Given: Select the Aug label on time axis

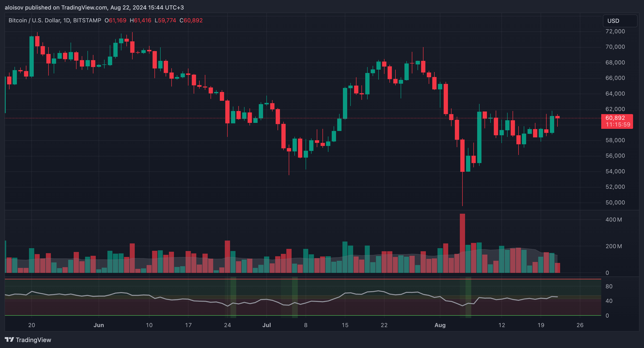Looking at the screenshot, I should click(440, 325).
